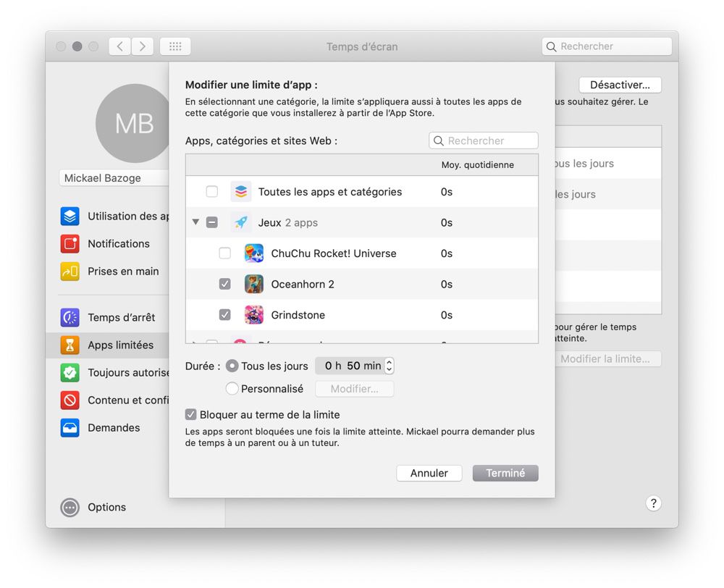Select the Tous les jours radio button
Viewport: 724px width, 588px height.
click(232, 366)
